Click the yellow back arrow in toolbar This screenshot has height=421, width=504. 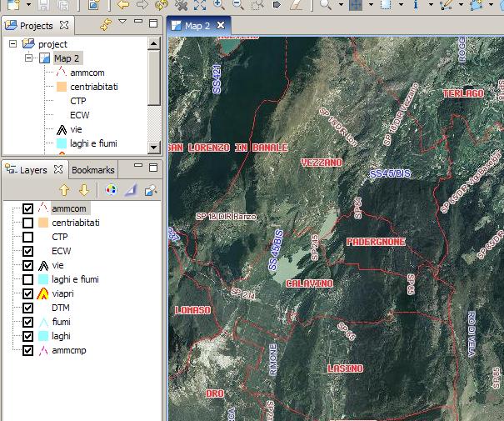pos(122,5)
